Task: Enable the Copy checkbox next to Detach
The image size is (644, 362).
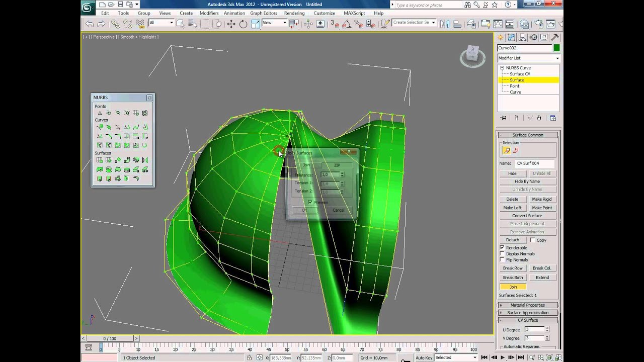Action: (532, 240)
